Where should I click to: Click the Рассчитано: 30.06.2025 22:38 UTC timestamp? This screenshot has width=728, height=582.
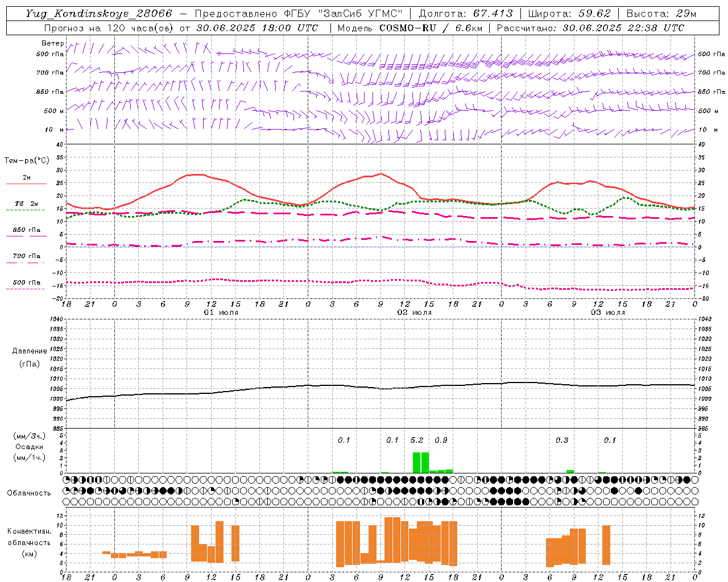[x=590, y=28]
